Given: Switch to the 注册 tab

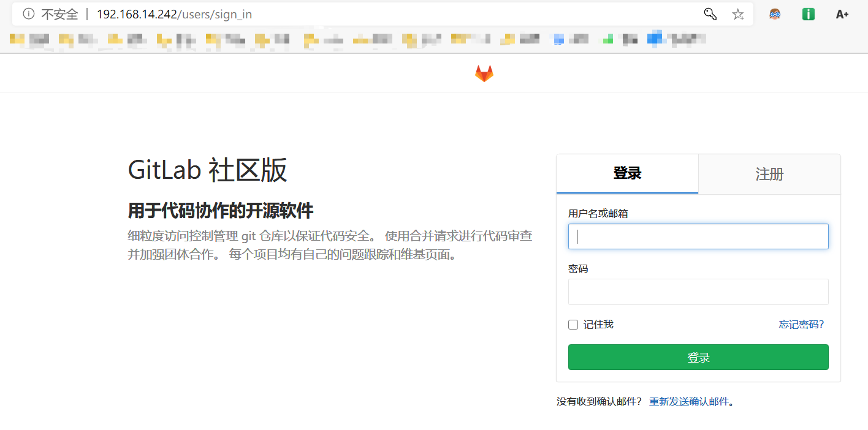Looking at the screenshot, I should (769, 174).
